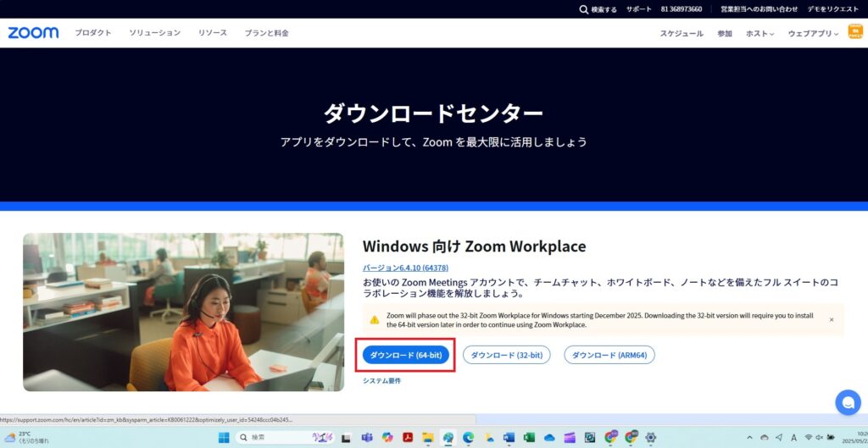
Task: Open OneDrive cloud app in the taskbar
Action: tap(549, 438)
